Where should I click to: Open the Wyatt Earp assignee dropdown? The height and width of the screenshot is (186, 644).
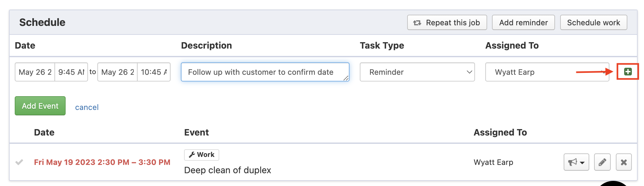547,72
